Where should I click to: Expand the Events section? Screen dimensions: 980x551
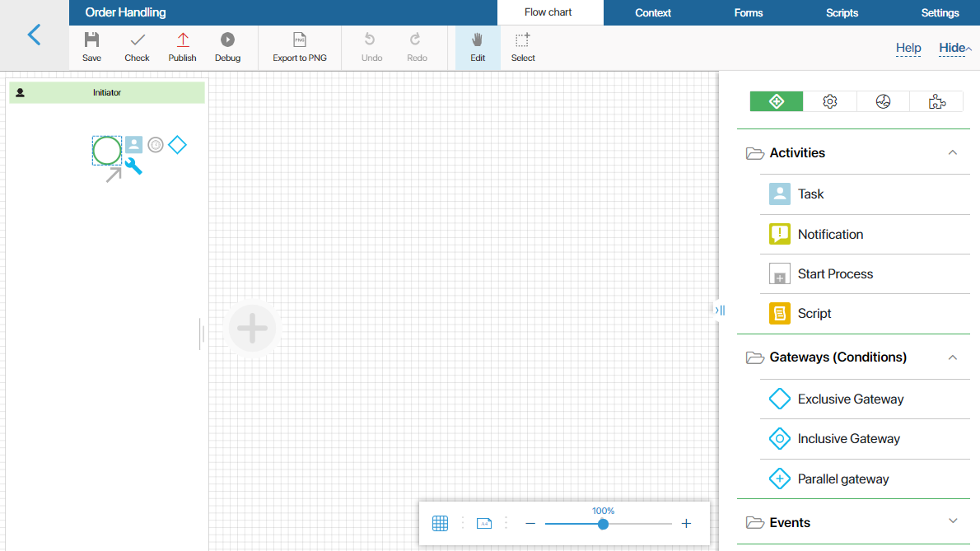pyautogui.click(x=953, y=521)
